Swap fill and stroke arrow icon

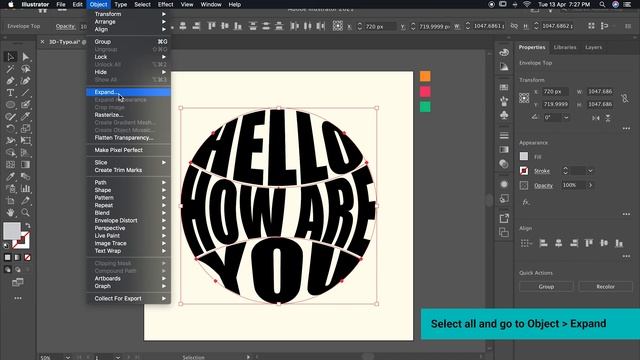(x=27, y=225)
